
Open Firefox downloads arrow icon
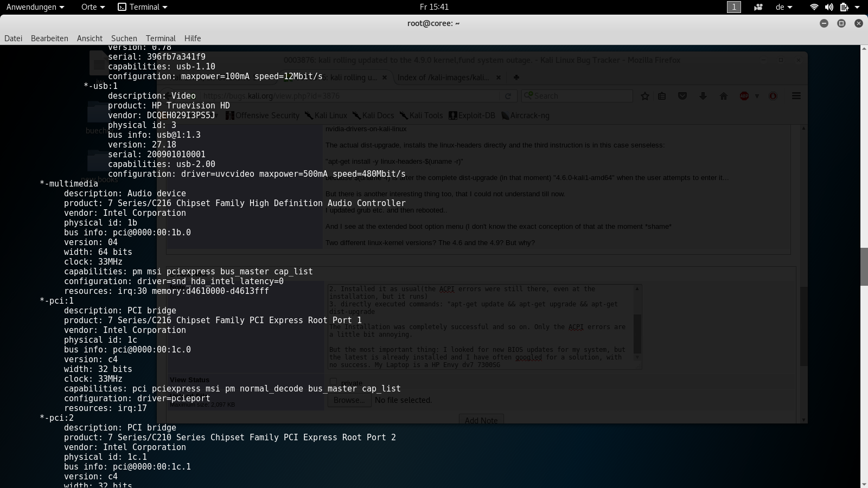tap(703, 96)
